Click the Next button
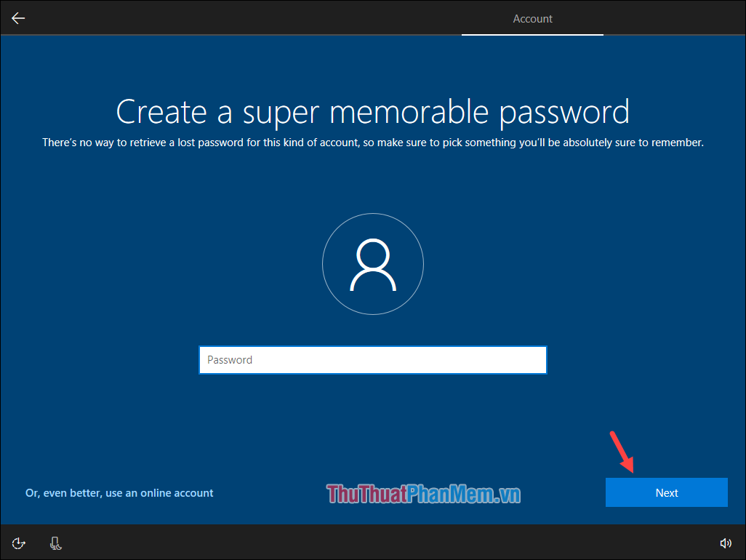This screenshot has height=560, width=746. (x=666, y=492)
